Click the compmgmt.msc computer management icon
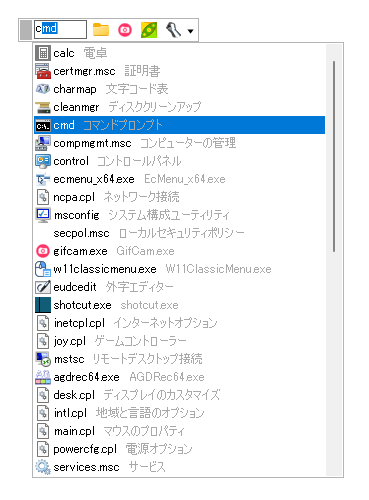Image resolution: width=369 pixels, height=500 pixels. click(43, 143)
